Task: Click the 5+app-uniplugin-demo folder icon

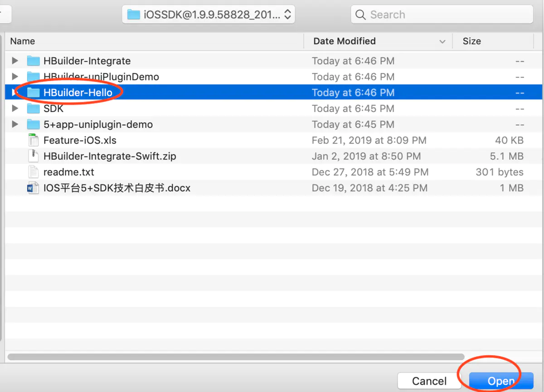Action: click(33, 124)
